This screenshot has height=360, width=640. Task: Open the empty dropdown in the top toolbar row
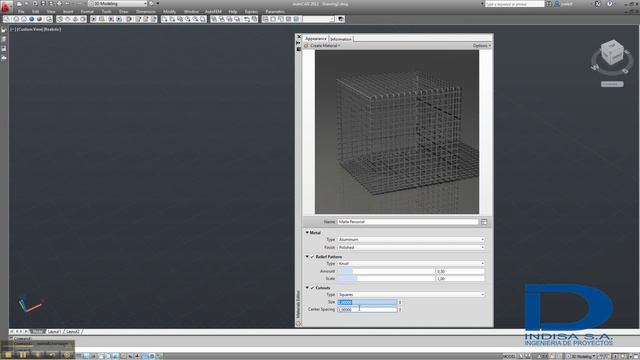(x=319, y=19)
